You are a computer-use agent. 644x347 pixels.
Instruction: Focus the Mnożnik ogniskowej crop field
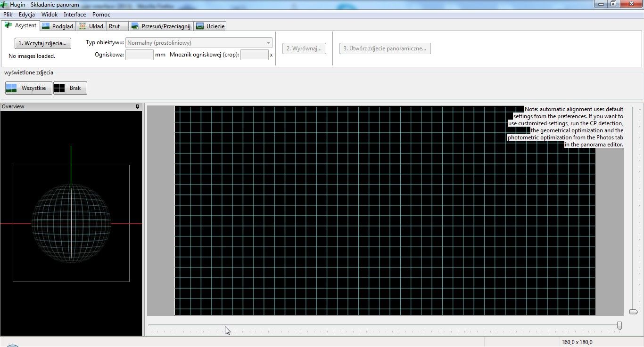click(x=255, y=55)
